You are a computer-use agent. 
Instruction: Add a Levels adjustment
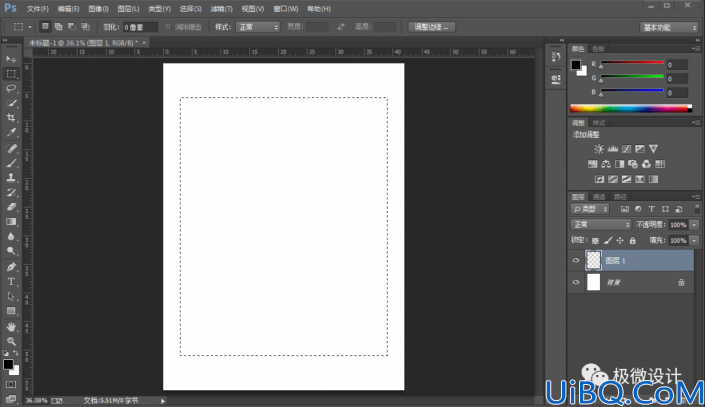coord(613,149)
